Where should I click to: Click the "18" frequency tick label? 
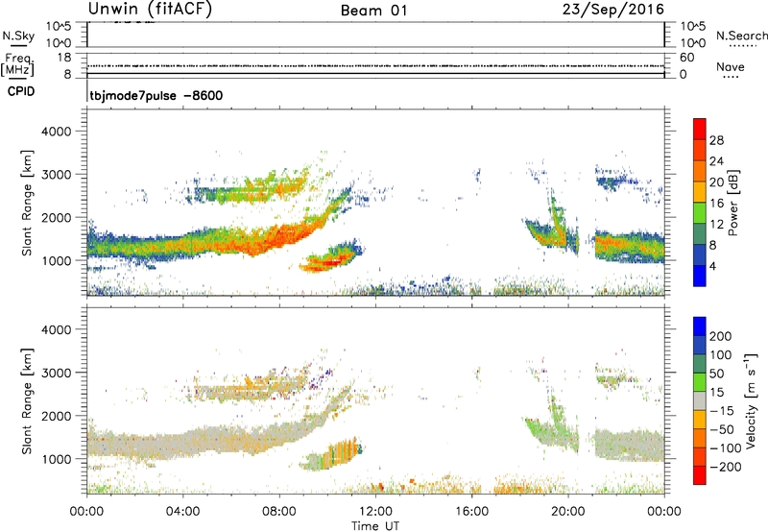(x=64, y=58)
